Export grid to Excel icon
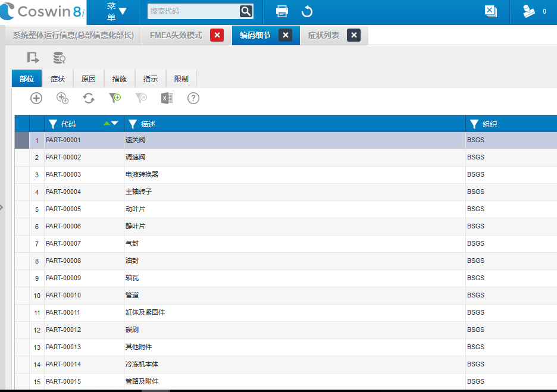Image resolution: width=557 pixels, height=392 pixels. click(x=167, y=98)
